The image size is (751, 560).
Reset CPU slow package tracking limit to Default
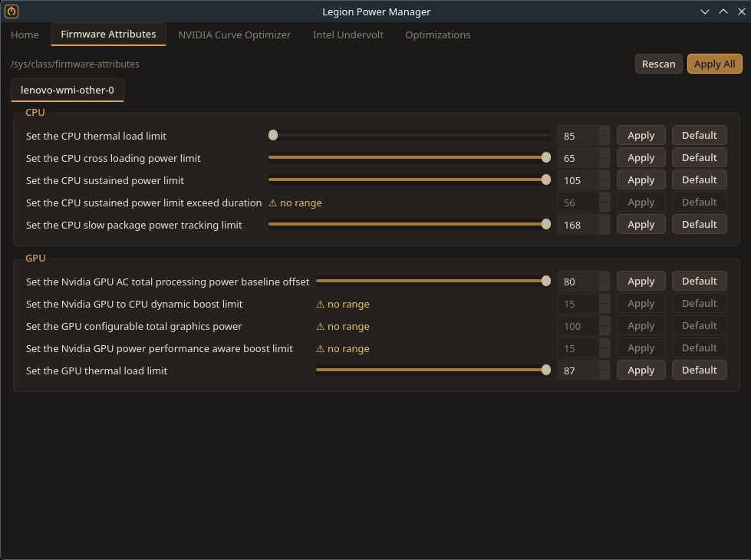click(700, 225)
